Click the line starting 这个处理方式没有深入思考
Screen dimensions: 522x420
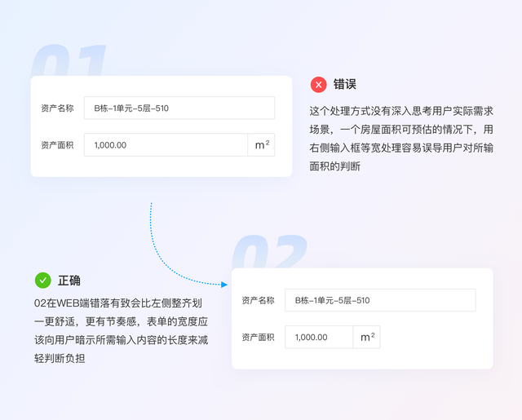click(401, 111)
